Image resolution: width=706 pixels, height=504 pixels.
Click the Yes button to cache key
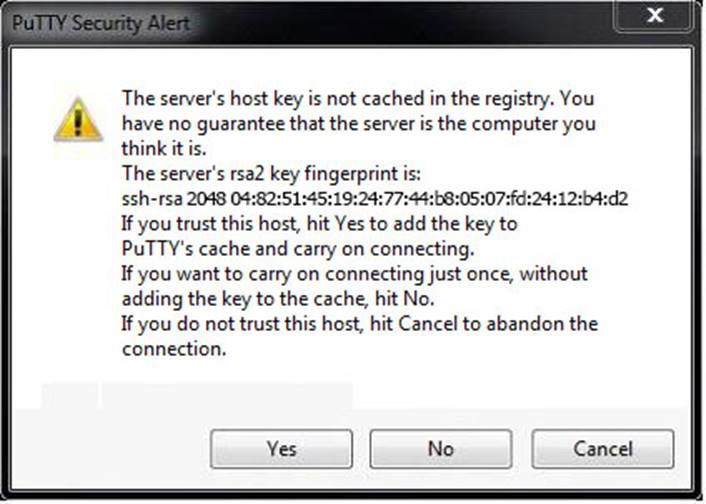[x=281, y=449]
